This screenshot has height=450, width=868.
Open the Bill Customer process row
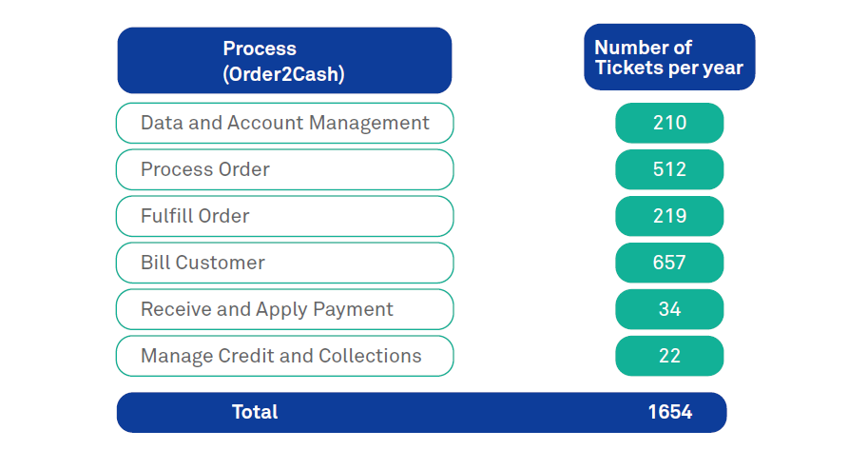point(284,263)
